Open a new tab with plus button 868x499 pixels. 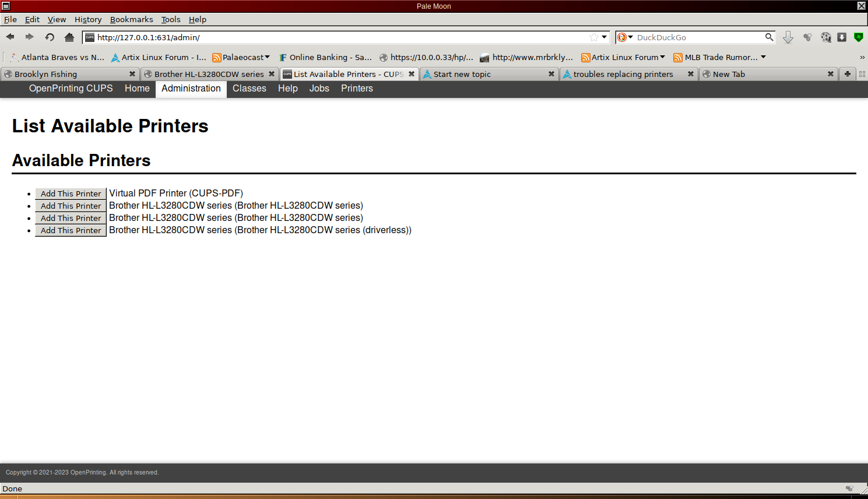pos(847,74)
